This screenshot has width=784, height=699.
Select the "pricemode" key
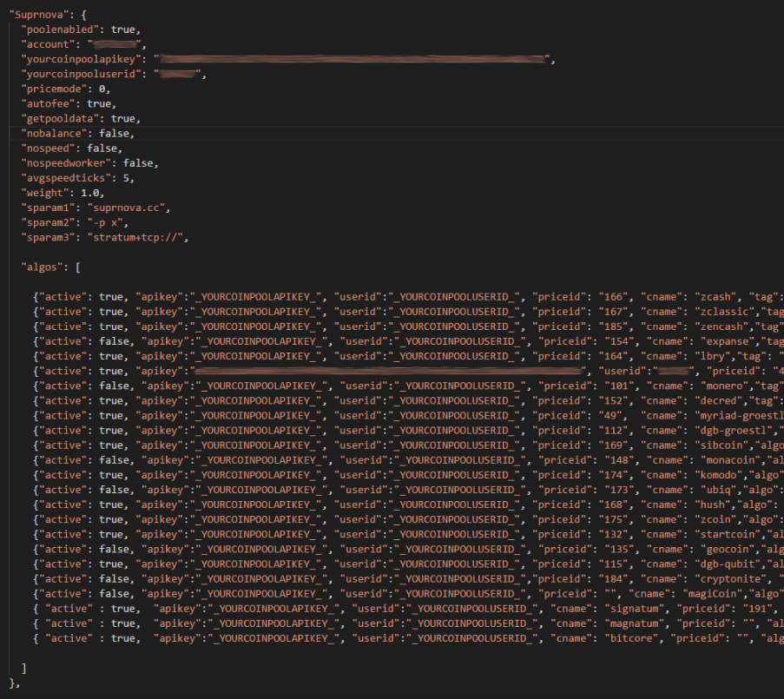point(54,89)
